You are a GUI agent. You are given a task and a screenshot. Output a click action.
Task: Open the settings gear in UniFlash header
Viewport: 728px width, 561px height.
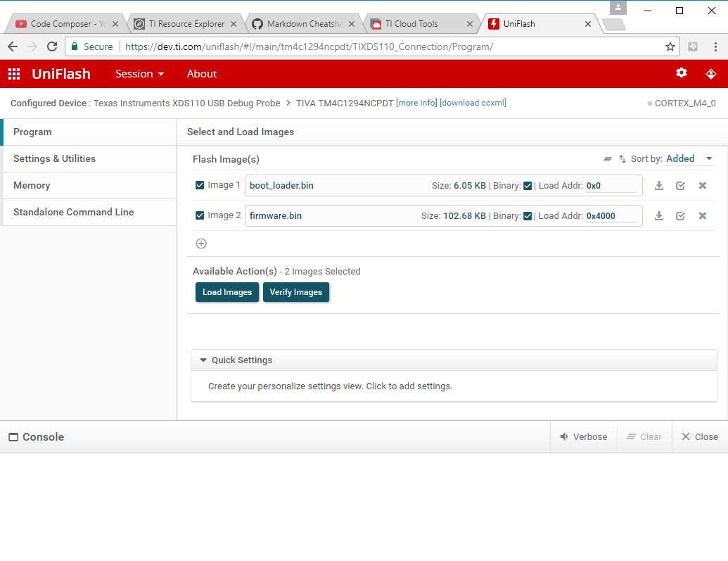(x=681, y=73)
